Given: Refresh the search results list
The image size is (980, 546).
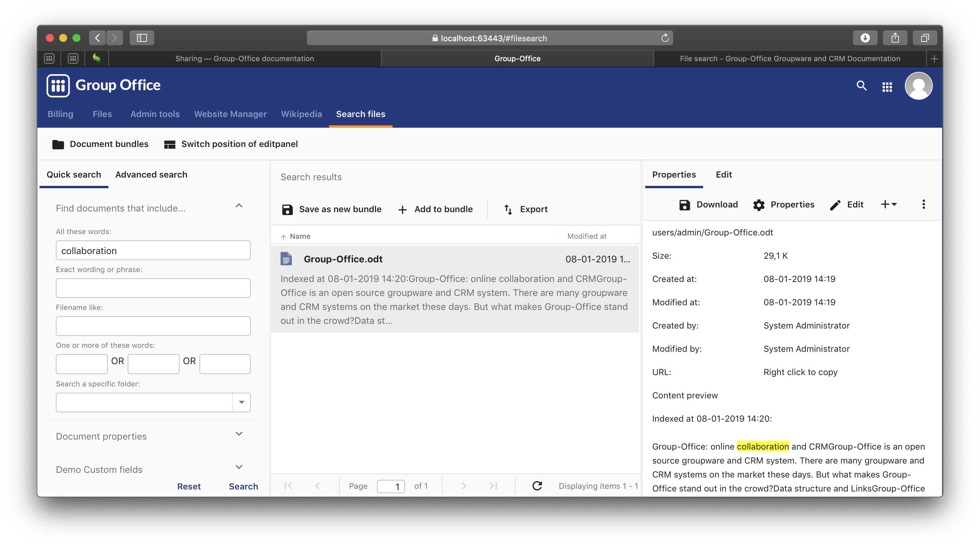Looking at the screenshot, I should tap(537, 486).
